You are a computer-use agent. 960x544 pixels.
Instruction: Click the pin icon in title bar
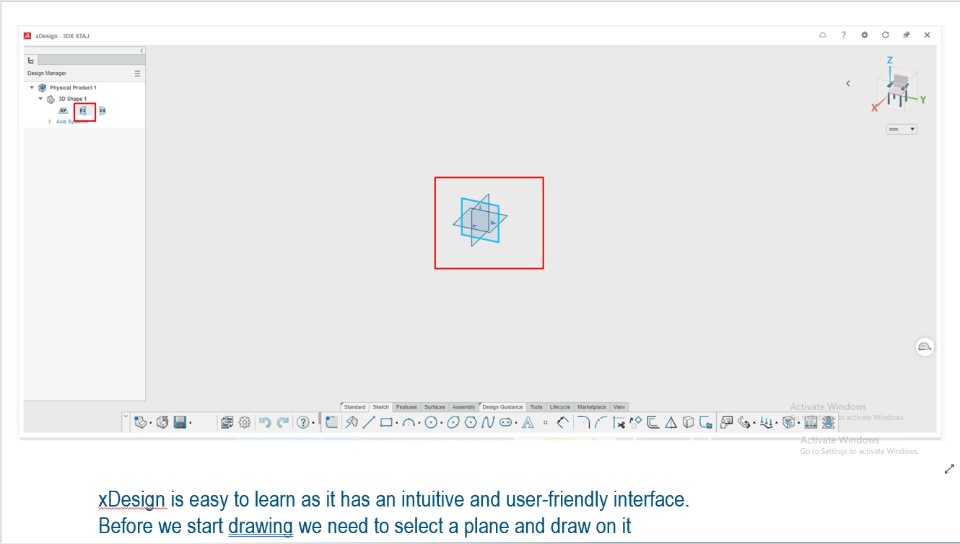click(906, 35)
